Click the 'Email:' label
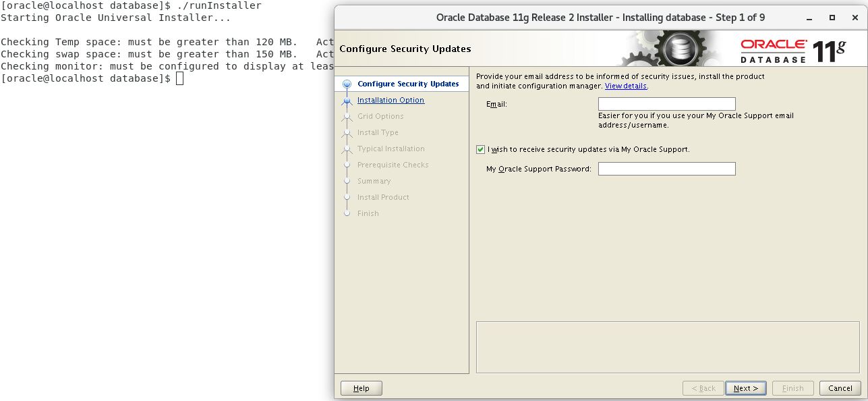Image resolution: width=868 pixels, height=401 pixels. tap(496, 104)
